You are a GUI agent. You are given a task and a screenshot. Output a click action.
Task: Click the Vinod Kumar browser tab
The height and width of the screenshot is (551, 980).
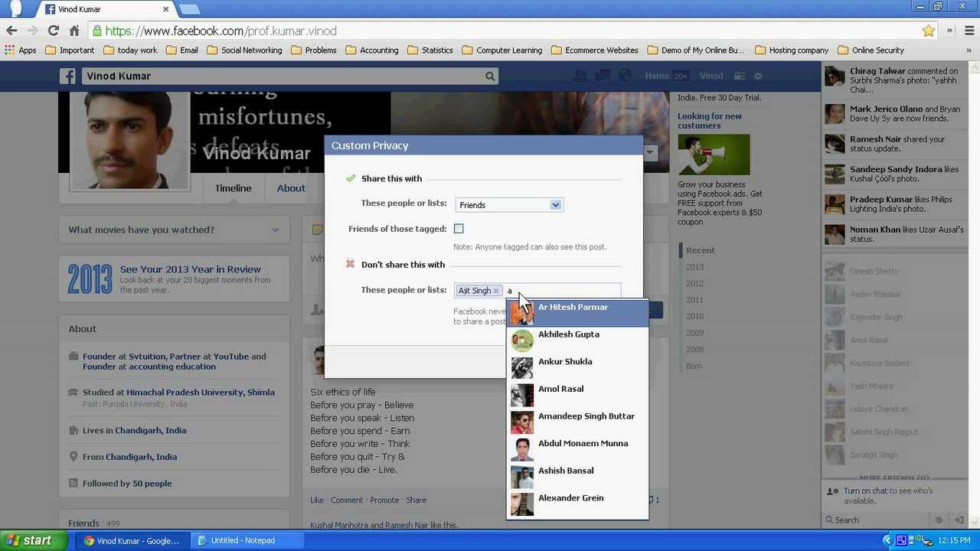pyautogui.click(x=107, y=9)
